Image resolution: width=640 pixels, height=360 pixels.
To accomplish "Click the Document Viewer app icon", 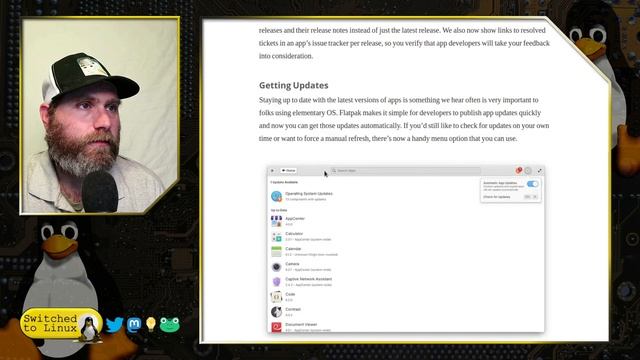I will point(276,327).
